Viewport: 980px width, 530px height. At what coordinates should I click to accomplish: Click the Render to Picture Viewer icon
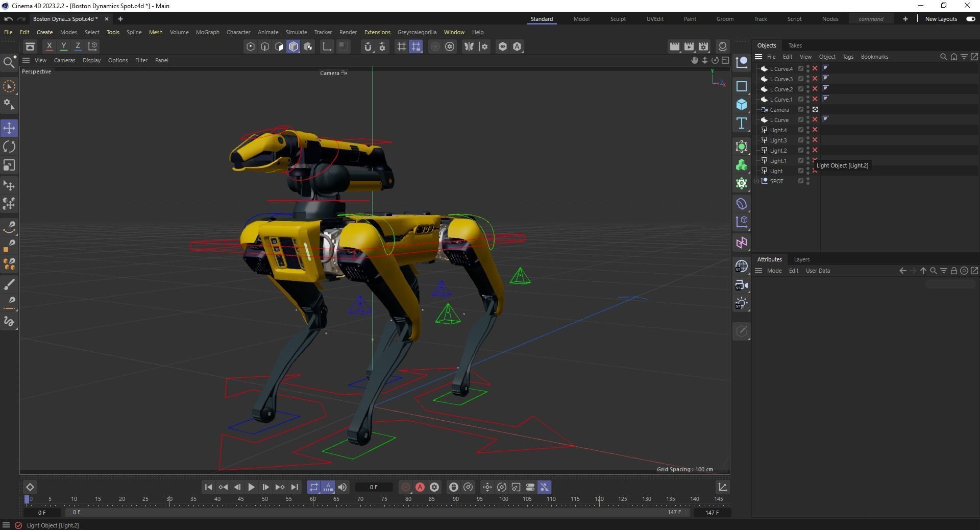pyautogui.click(x=689, y=46)
